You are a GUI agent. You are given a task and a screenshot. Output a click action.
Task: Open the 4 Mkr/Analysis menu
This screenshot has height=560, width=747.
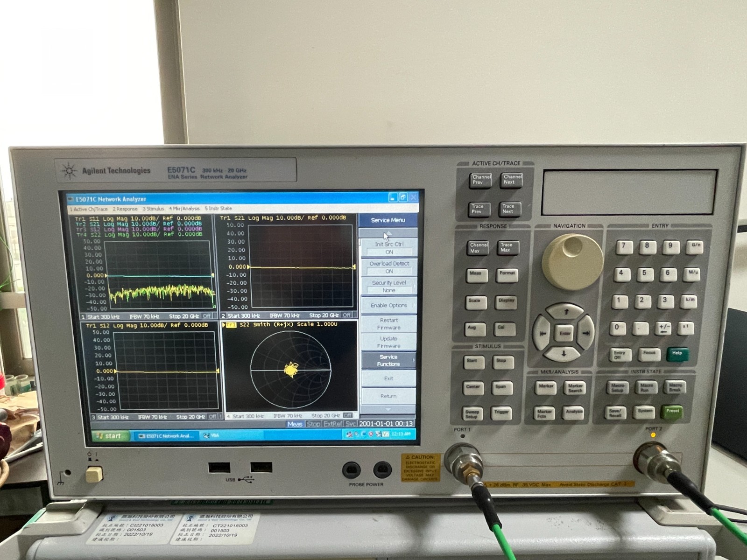(x=184, y=209)
